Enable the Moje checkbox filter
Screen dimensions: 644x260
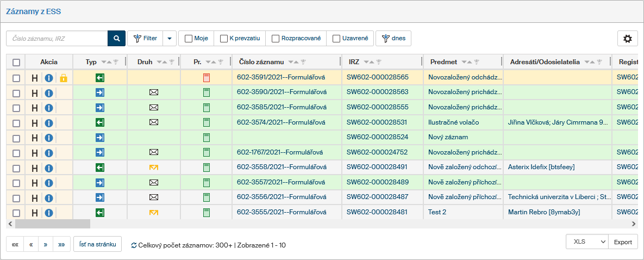[x=189, y=39]
